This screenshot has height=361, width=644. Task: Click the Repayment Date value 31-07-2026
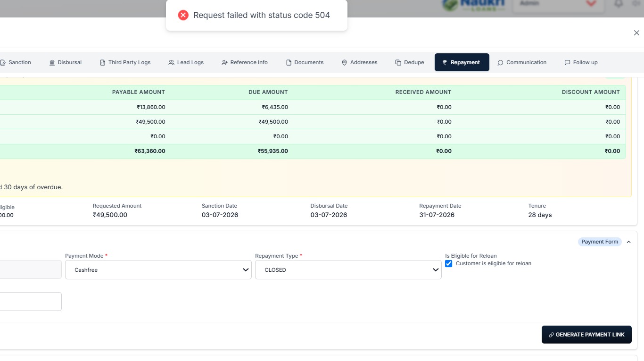tap(437, 215)
